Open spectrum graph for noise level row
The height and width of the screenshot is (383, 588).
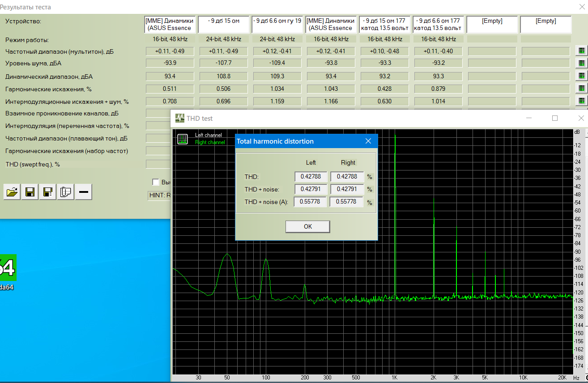pos(582,64)
